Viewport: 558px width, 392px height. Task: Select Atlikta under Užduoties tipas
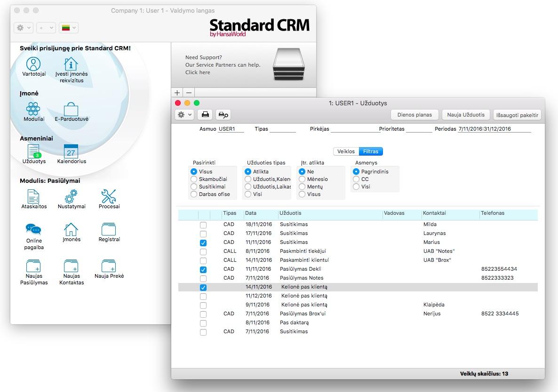pyautogui.click(x=248, y=172)
